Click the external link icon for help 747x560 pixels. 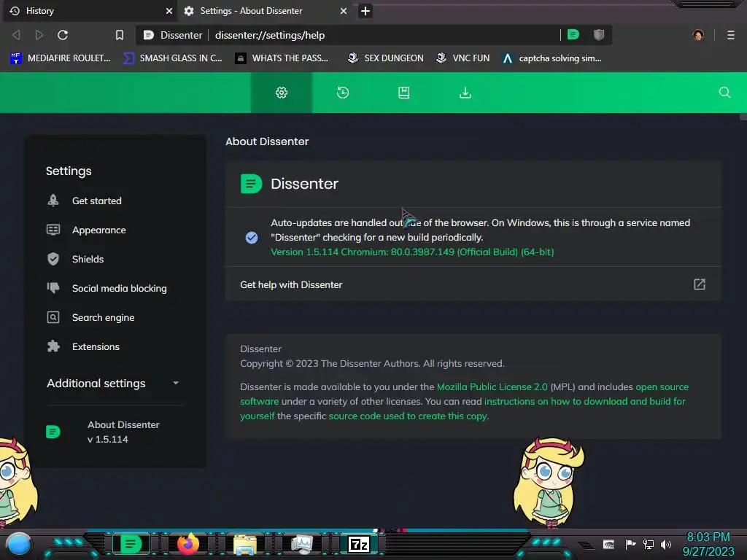pos(699,285)
